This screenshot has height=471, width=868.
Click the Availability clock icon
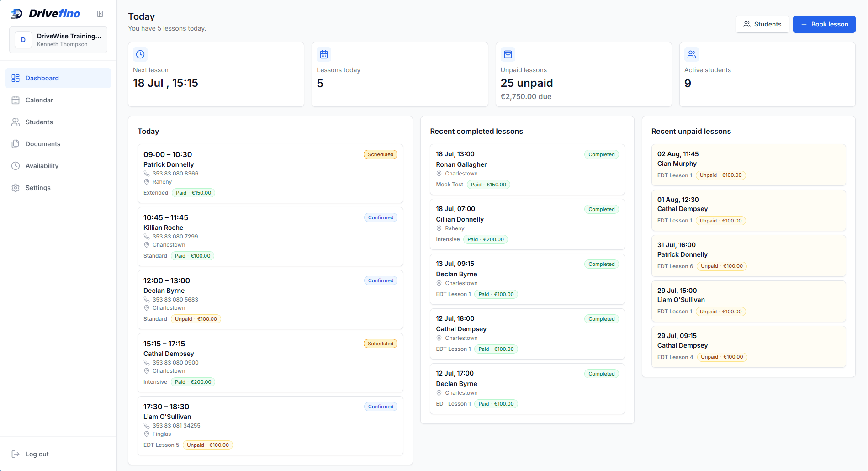click(x=16, y=166)
